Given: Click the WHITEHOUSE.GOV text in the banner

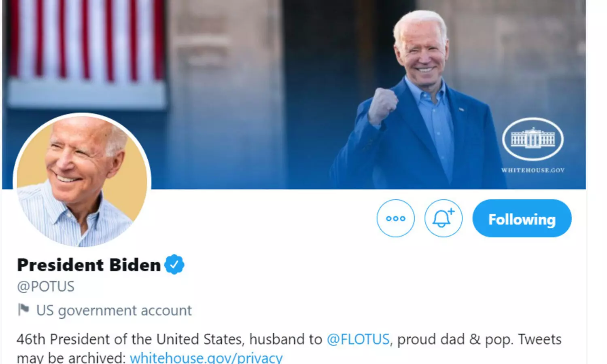Looking at the screenshot, I should 533,170.
